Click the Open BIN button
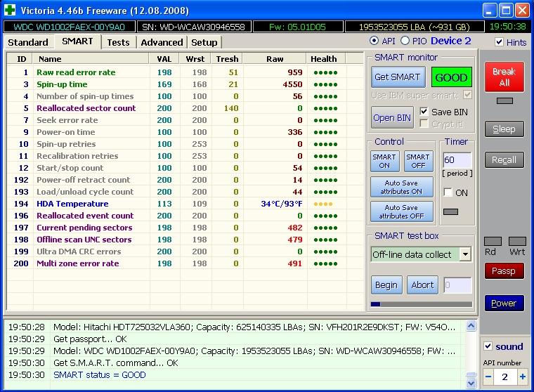The image size is (534, 392). click(x=392, y=117)
